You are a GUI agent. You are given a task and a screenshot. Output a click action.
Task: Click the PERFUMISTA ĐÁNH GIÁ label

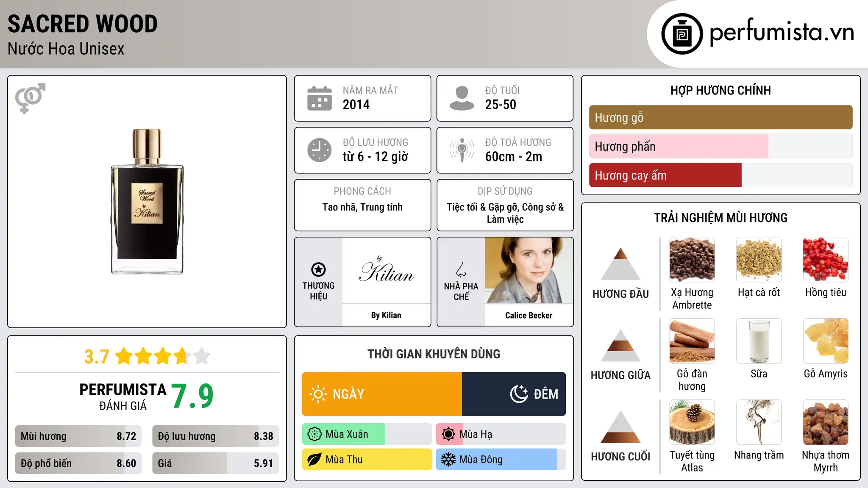pos(123,396)
